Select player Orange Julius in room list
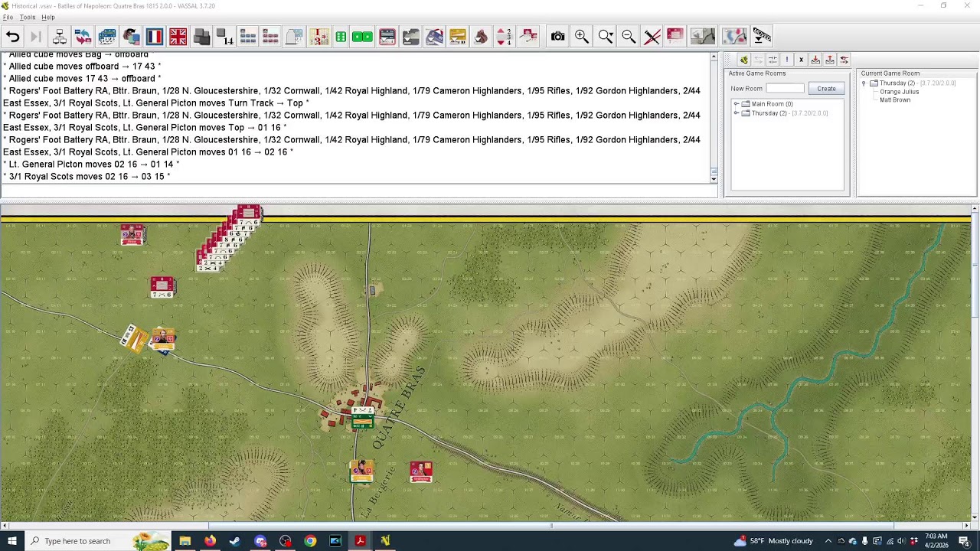980x551 pixels. (x=899, y=92)
